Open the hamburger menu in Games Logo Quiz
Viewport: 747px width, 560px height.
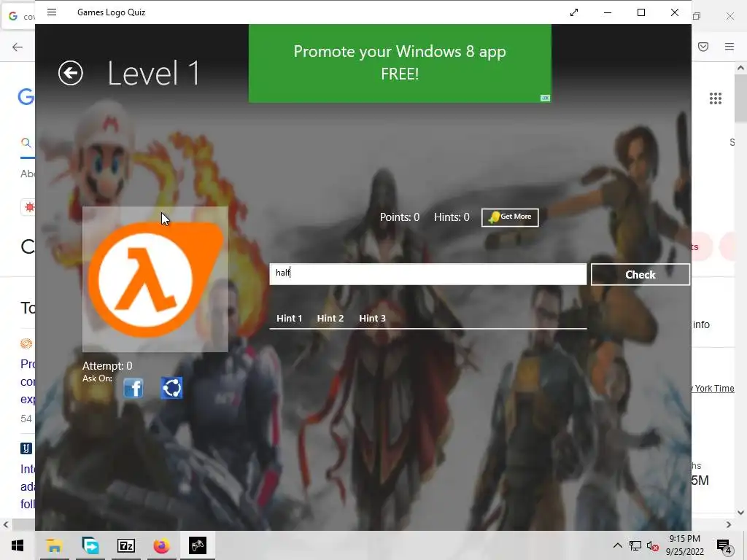(52, 12)
